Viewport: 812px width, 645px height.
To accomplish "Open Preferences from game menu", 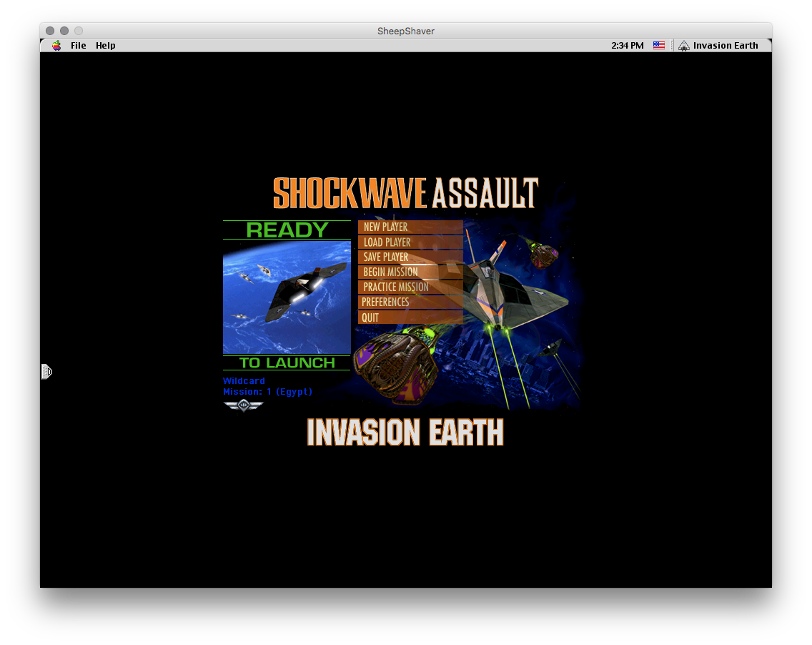I will tap(410, 302).
